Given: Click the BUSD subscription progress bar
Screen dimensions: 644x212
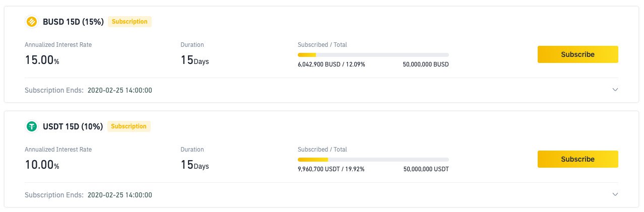Looking at the screenshot, I should [373, 54].
